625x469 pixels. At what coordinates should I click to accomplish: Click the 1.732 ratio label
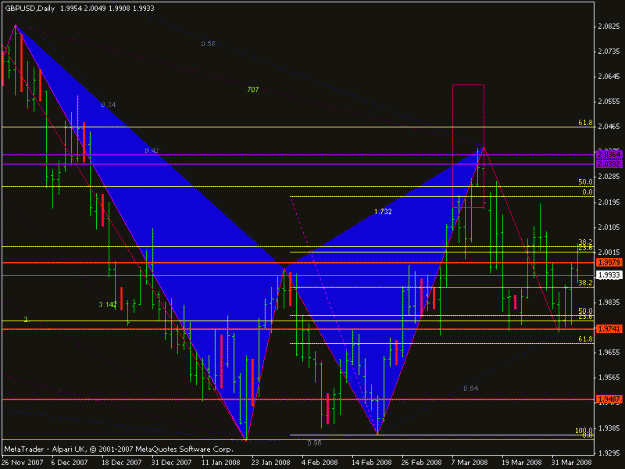pyautogui.click(x=383, y=212)
